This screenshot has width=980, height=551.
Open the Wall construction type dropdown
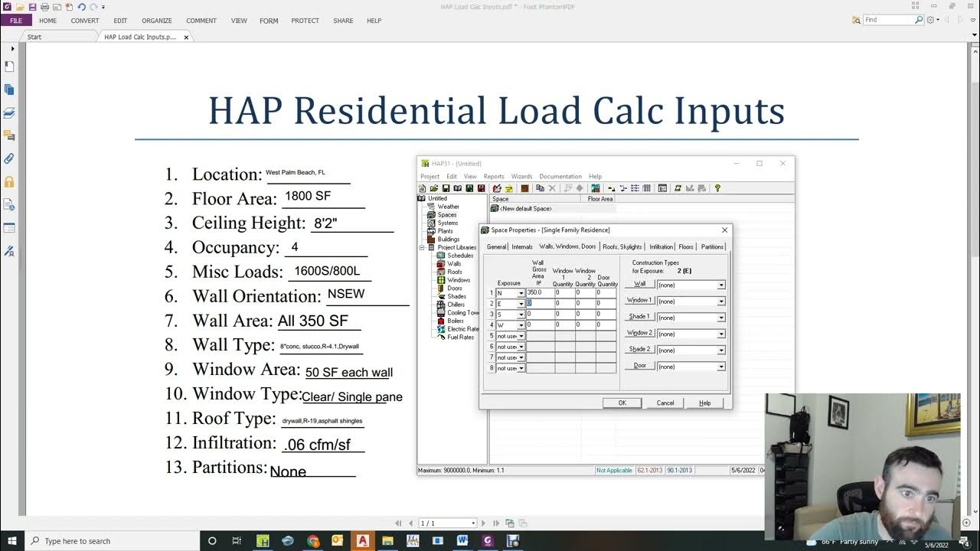tap(721, 285)
